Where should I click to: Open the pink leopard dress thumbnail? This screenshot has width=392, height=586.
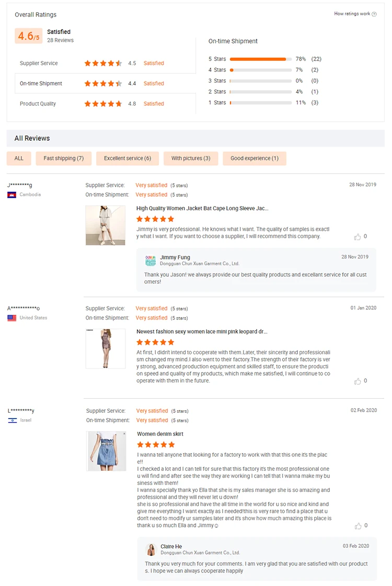coord(106,348)
